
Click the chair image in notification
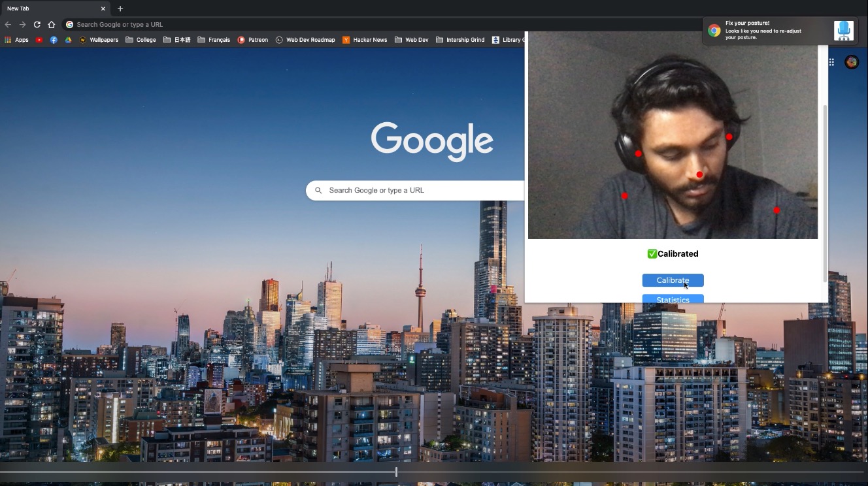click(844, 30)
